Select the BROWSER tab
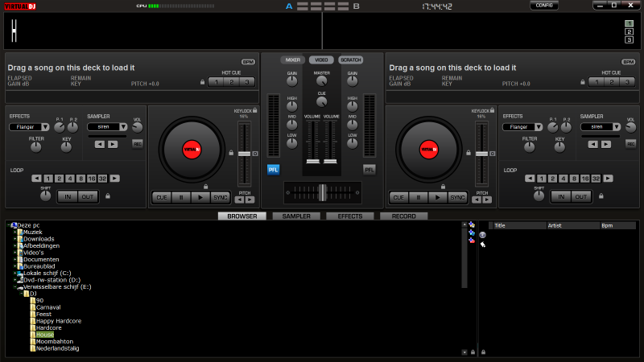The height and width of the screenshot is (362, 644). [242, 216]
